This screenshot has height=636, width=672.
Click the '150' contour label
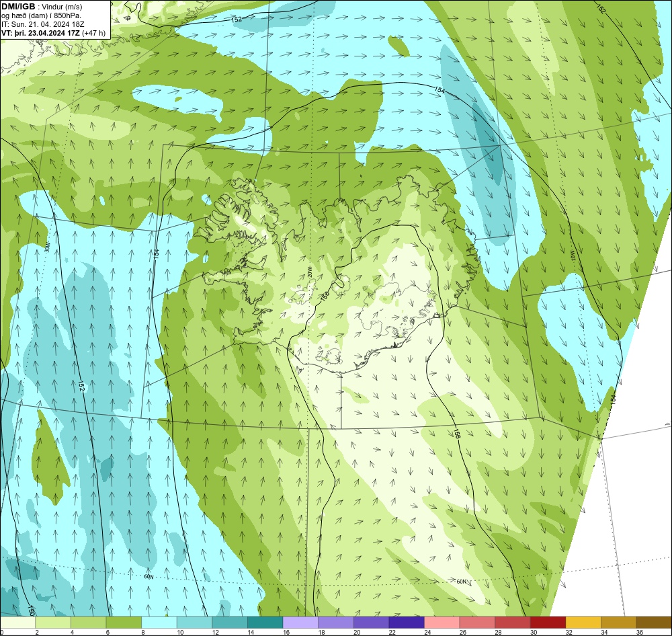(30, 610)
